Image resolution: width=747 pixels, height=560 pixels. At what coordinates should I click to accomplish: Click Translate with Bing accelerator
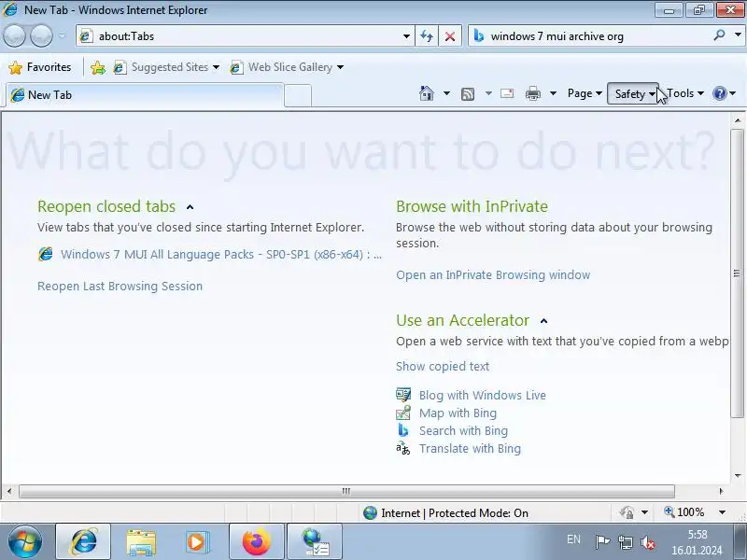(x=470, y=449)
